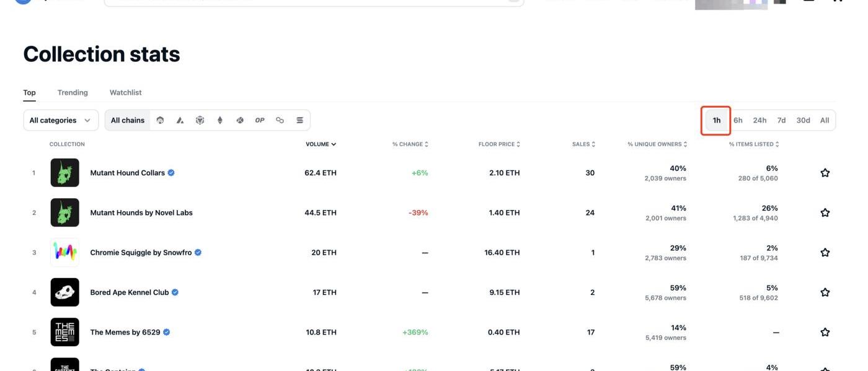Switch to the Trending tab

coord(73,92)
